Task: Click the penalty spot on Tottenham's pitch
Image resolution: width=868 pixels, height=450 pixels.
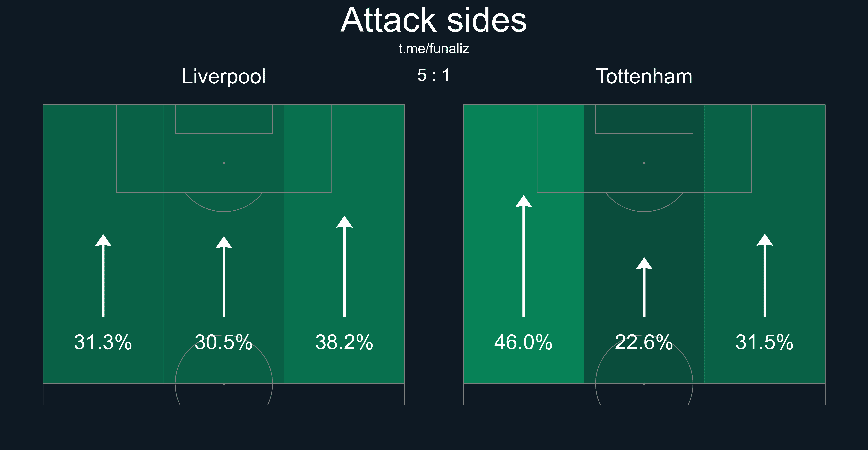Action: [x=644, y=163]
